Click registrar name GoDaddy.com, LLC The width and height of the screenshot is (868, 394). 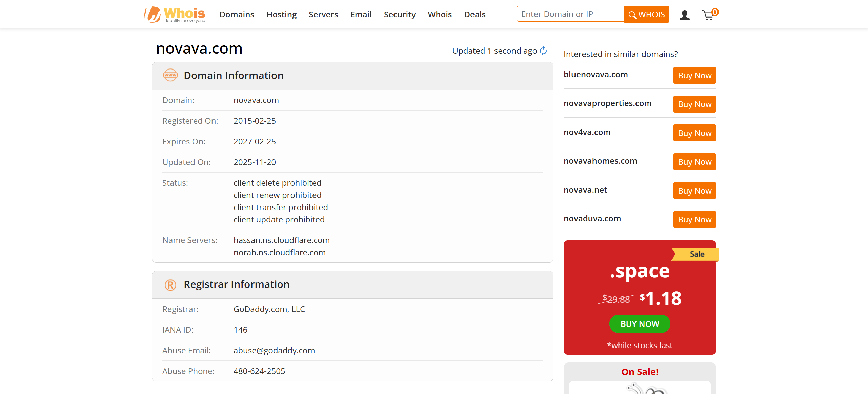pyautogui.click(x=269, y=309)
